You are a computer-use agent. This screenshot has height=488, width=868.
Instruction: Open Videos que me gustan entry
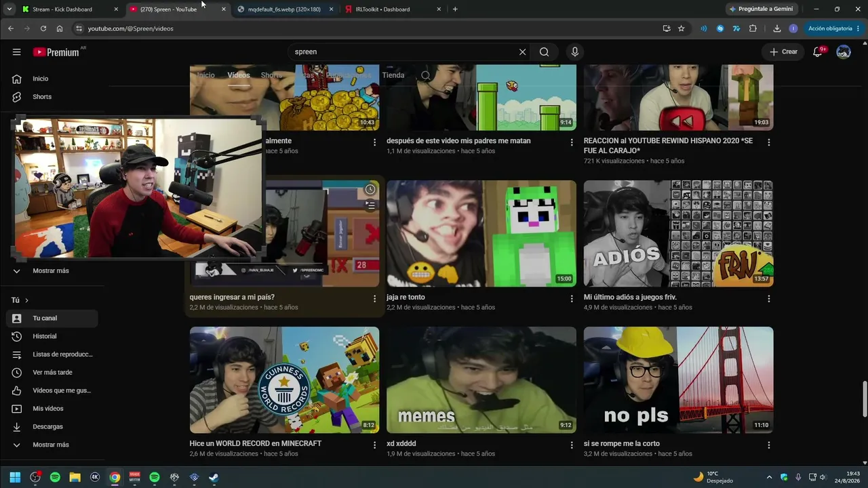[x=52, y=391]
